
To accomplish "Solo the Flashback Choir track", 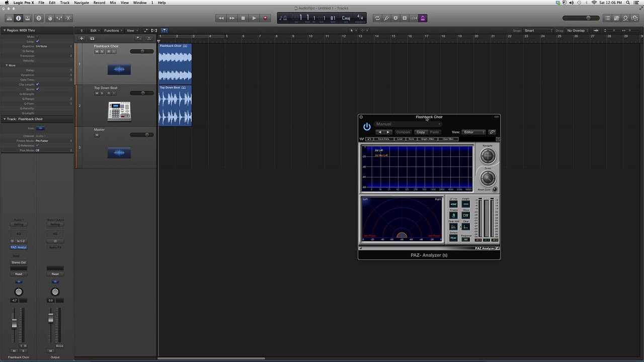I will [102, 51].
